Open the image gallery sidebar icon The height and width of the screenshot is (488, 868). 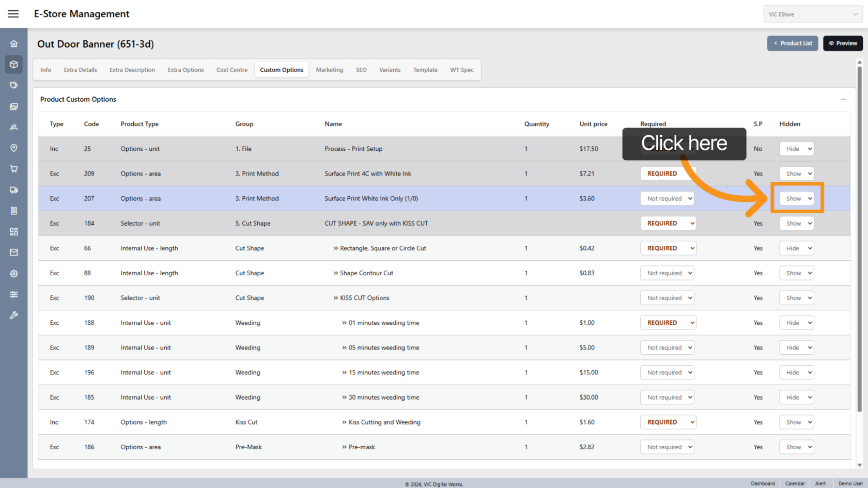(14, 106)
